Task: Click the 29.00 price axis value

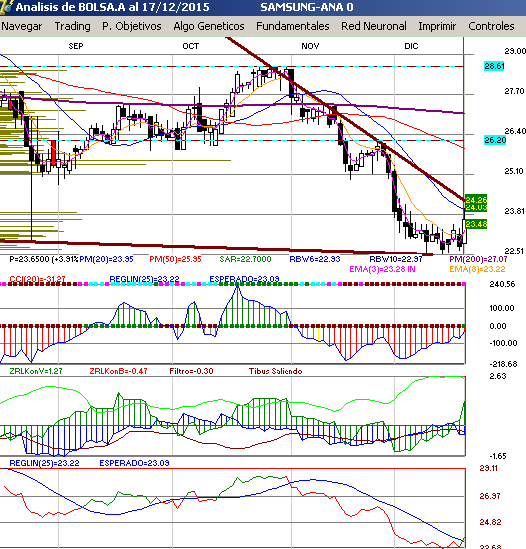Action: [x=515, y=51]
